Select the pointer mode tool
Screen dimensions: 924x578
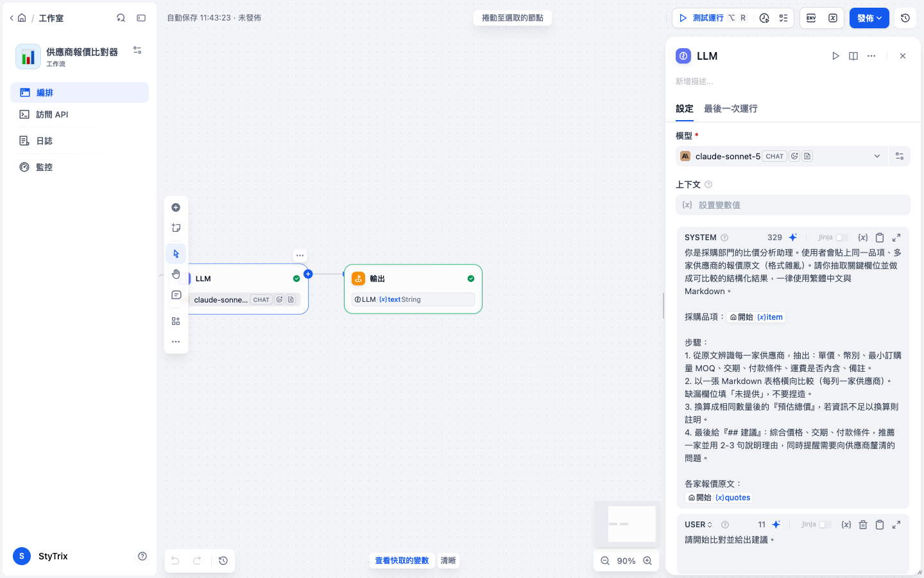click(176, 254)
